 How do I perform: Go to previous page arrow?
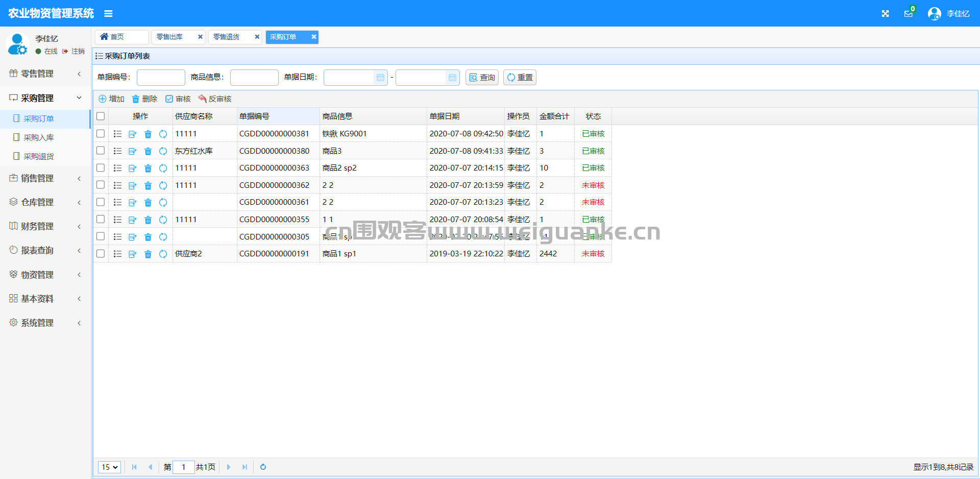click(x=150, y=467)
